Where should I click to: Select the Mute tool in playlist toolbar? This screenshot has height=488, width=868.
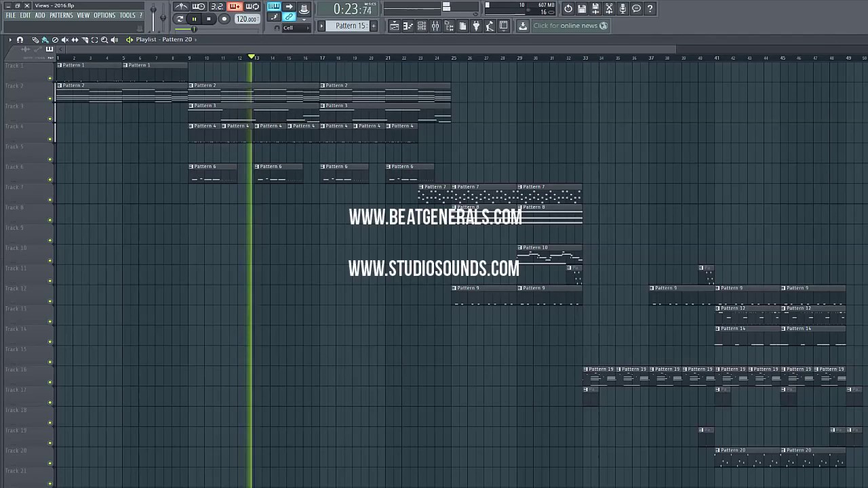coord(65,39)
